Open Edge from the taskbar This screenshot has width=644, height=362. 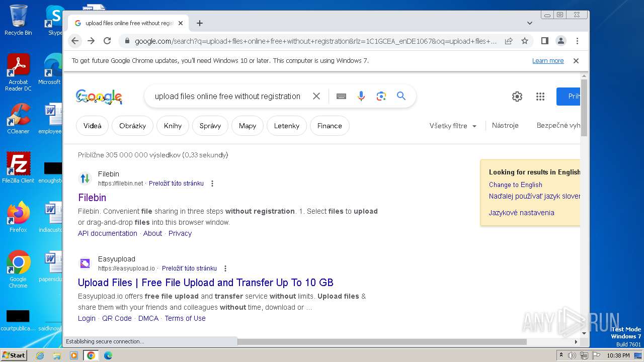pos(108,355)
